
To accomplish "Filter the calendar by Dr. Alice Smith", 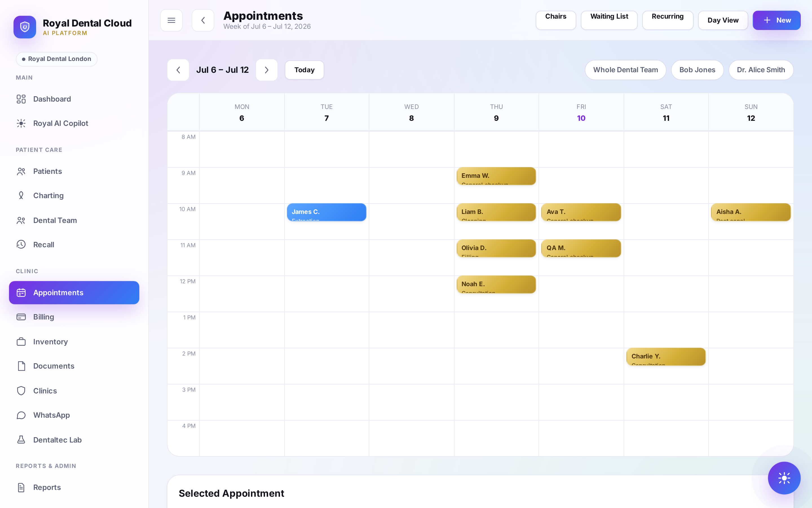I will click(x=761, y=70).
